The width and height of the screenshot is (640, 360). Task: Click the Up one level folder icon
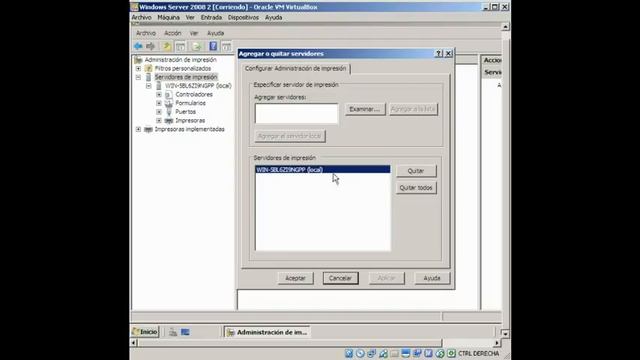point(167,46)
